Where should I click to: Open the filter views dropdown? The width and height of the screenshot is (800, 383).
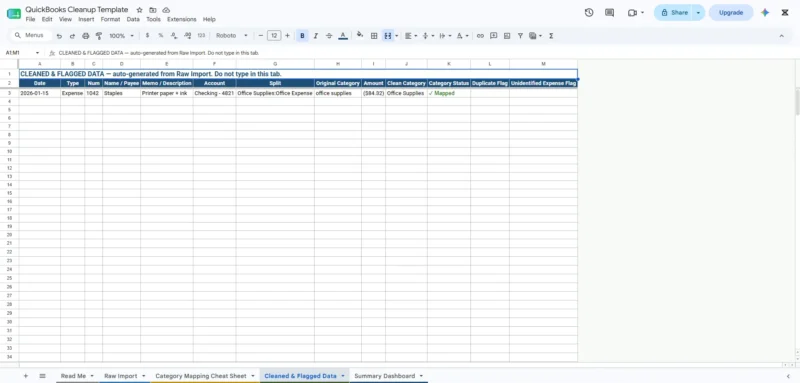tap(535, 36)
